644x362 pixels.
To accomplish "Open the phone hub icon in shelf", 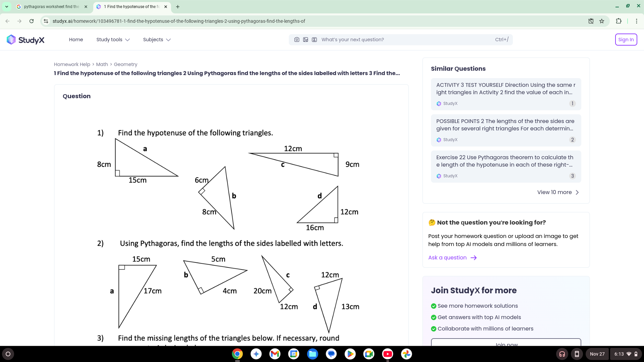I will (577, 354).
